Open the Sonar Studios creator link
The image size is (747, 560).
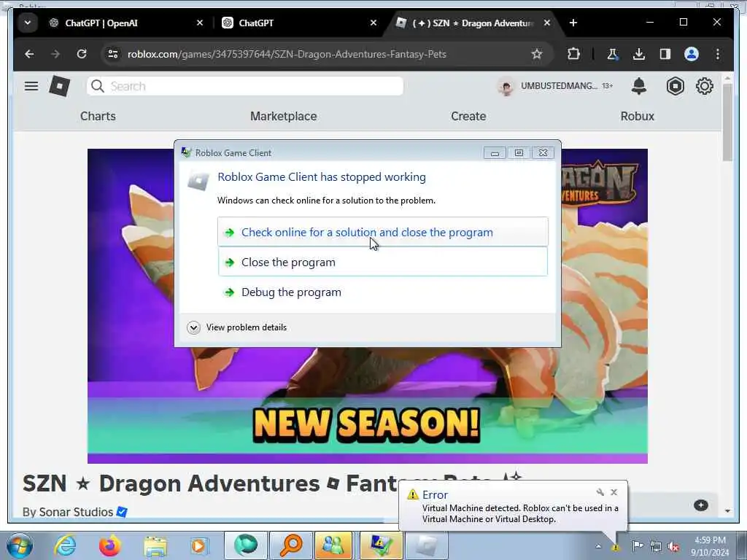(x=76, y=512)
